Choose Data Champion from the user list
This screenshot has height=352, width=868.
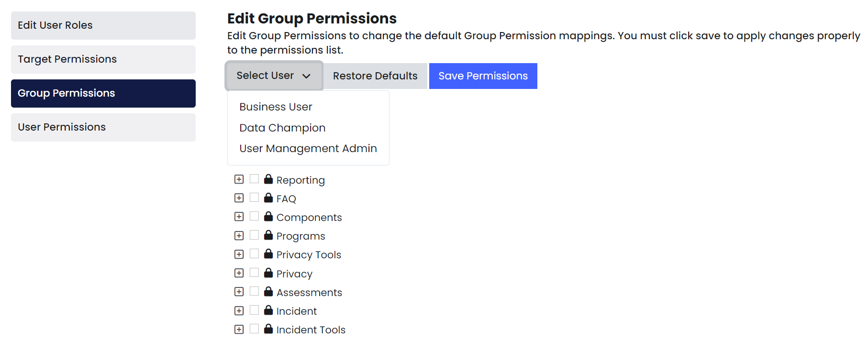pos(282,128)
